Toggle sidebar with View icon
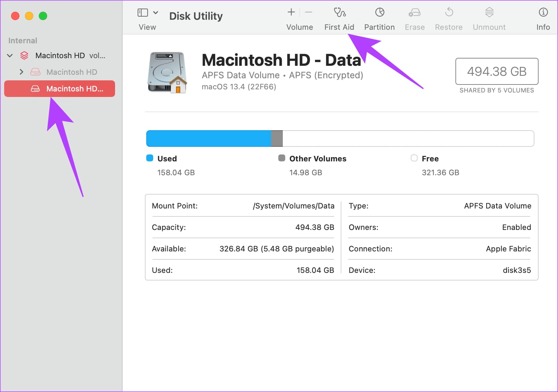 coord(143,13)
